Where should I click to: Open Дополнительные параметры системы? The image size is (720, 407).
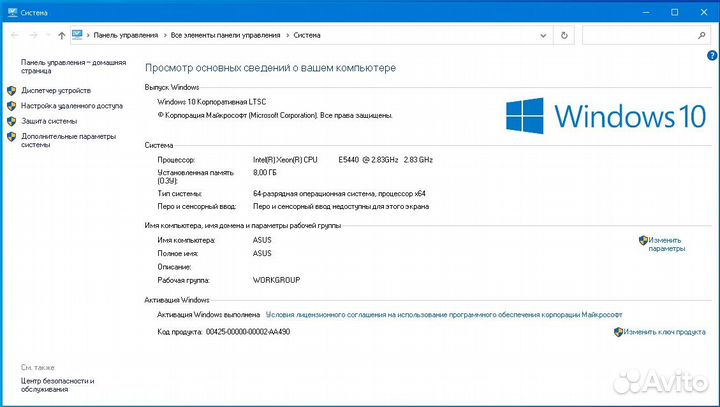click(68, 141)
